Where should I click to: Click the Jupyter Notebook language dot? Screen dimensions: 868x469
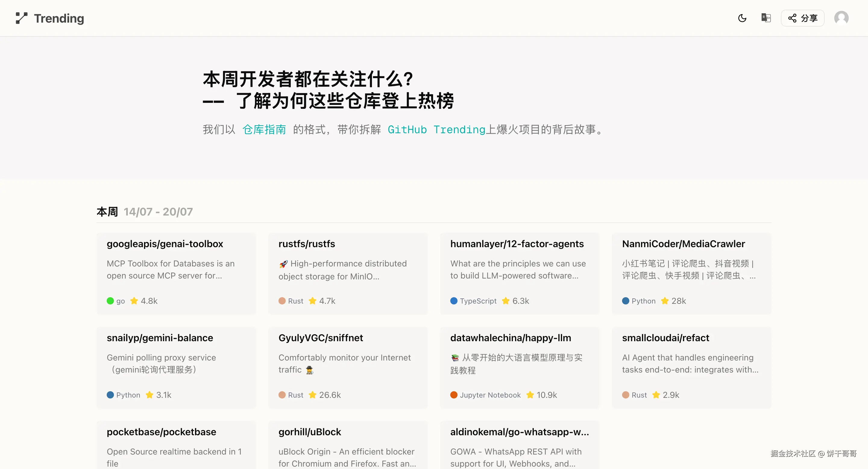point(454,395)
